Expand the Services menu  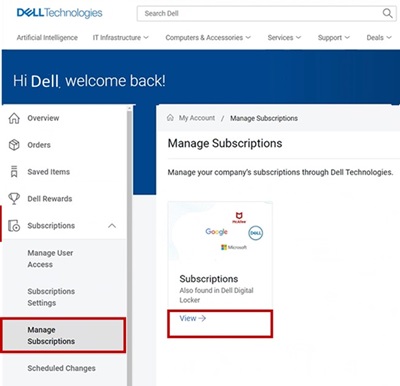click(x=284, y=38)
